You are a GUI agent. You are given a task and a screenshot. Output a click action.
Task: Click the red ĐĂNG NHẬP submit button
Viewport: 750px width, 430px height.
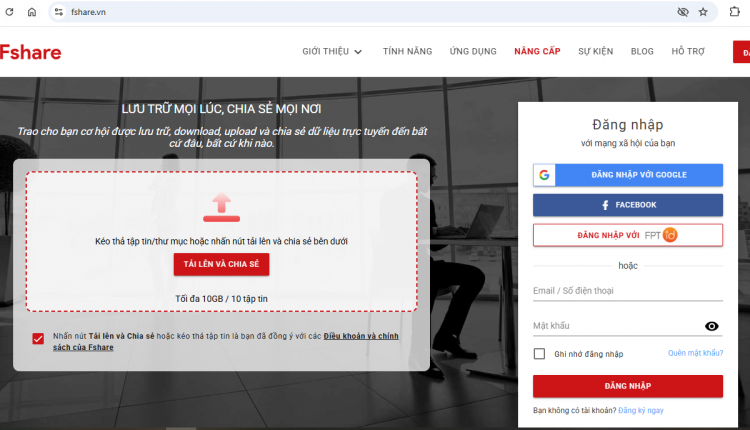(x=628, y=386)
